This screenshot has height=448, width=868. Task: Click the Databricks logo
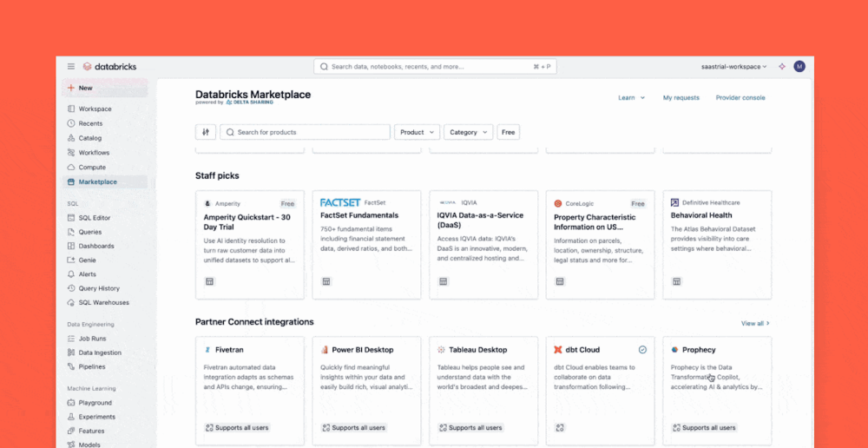pyautogui.click(x=109, y=67)
